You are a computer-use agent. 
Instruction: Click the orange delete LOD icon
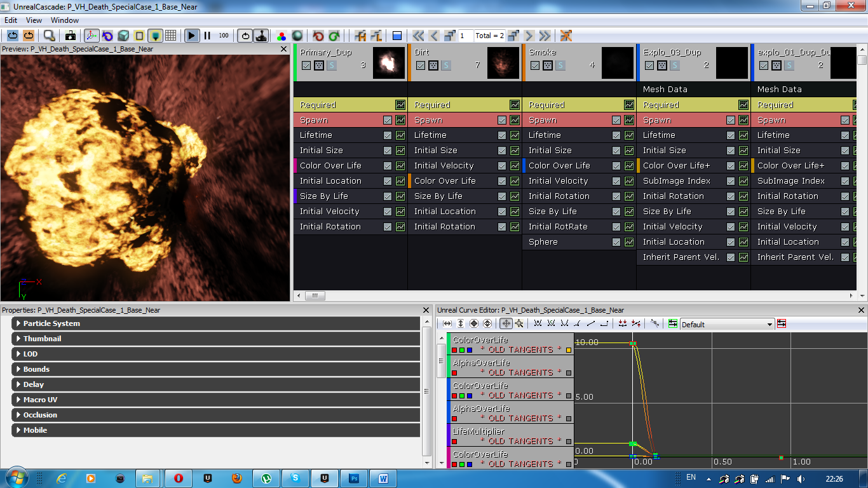(x=566, y=36)
